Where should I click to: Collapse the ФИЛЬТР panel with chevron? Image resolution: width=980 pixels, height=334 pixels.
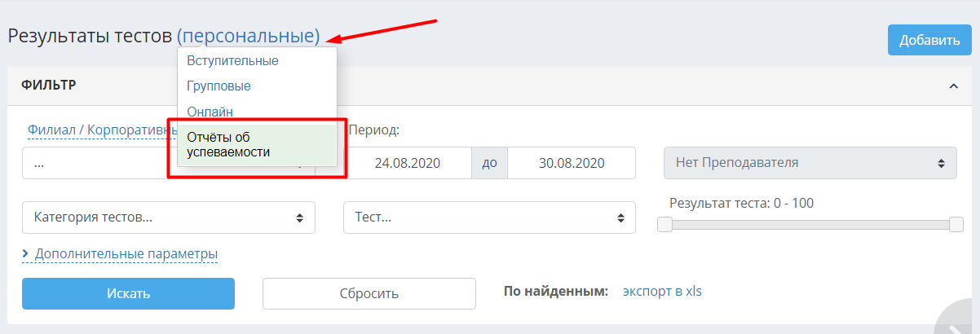953,85
